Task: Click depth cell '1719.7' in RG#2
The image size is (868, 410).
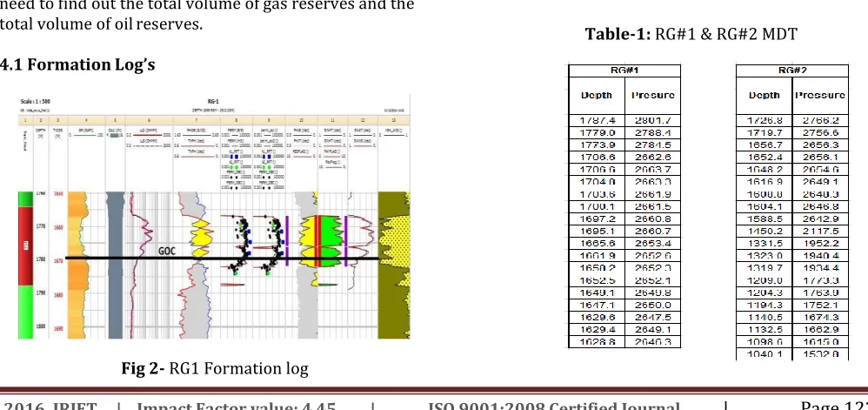Action: pyautogui.click(x=765, y=132)
